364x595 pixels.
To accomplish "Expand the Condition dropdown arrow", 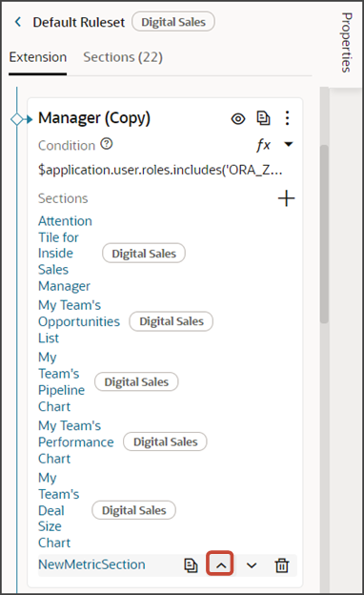I will point(289,144).
